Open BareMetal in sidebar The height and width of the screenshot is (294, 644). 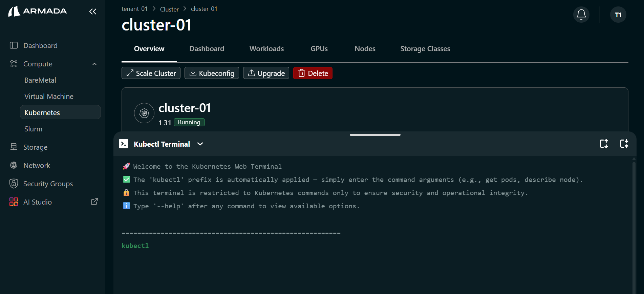coord(40,80)
